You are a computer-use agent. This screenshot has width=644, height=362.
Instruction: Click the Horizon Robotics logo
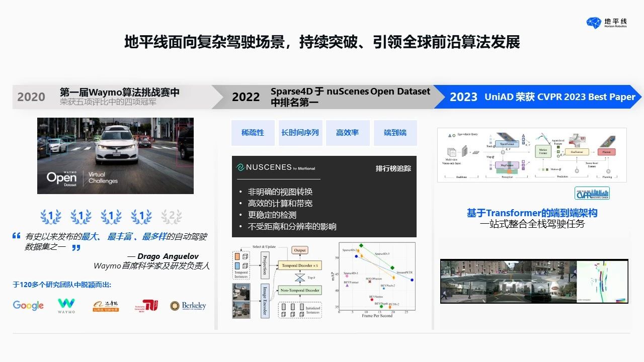pyautogui.click(x=607, y=23)
